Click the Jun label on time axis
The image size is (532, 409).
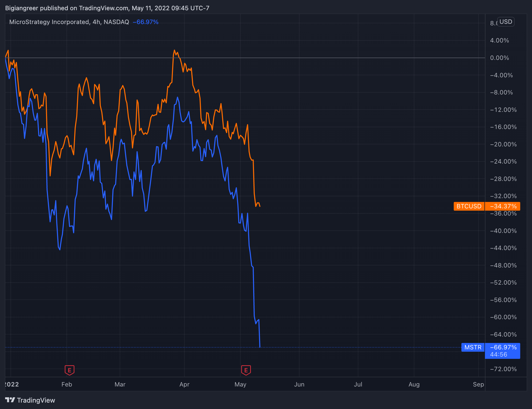pyautogui.click(x=299, y=384)
